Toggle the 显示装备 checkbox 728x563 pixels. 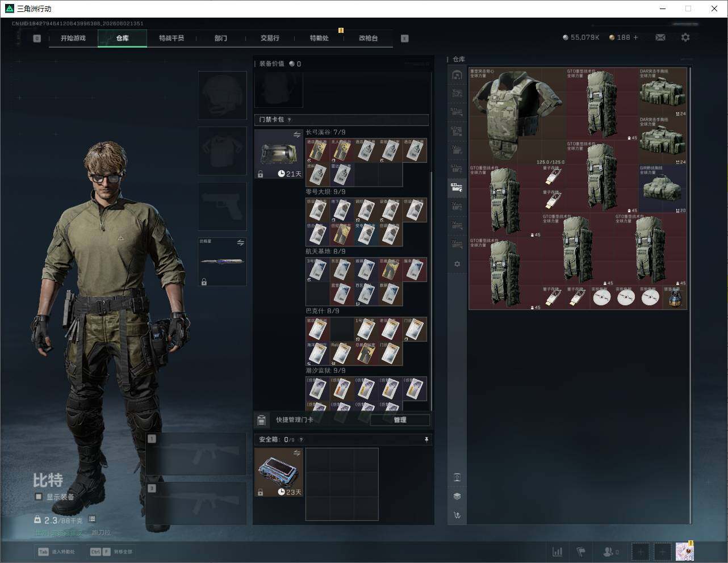tap(39, 497)
